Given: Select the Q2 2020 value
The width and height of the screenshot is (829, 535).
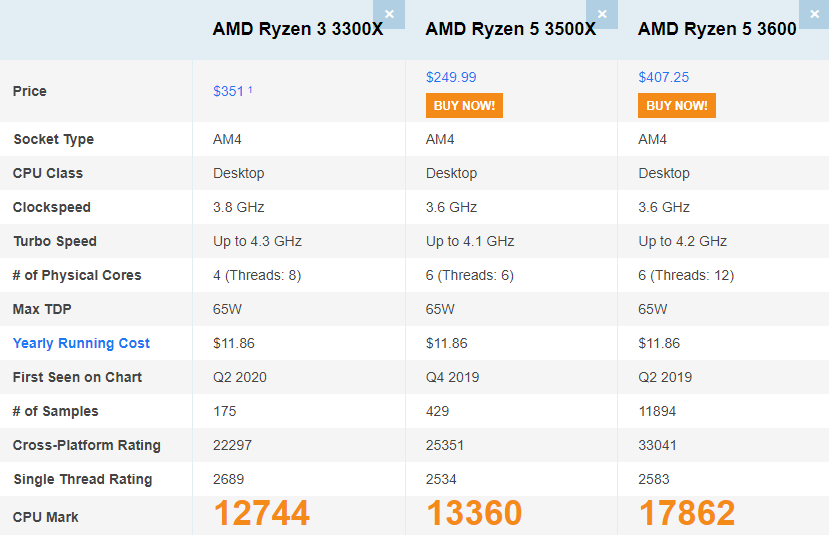Looking at the screenshot, I should point(240,377).
